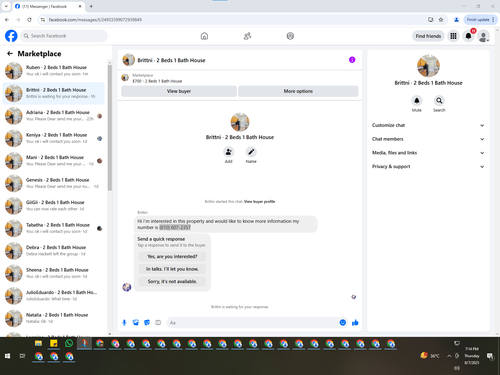Open the Facebook menu grid icon
500x375 pixels.
click(x=453, y=36)
